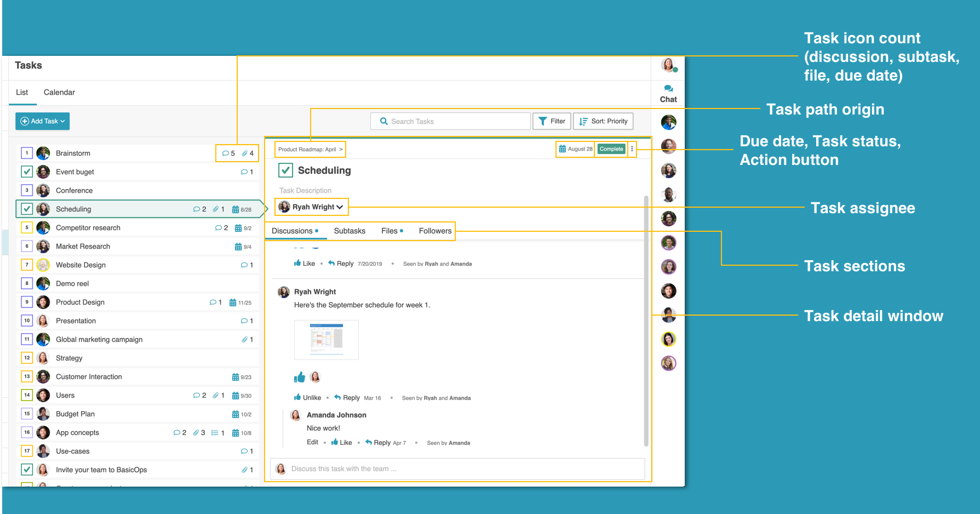Uncheck the Invite your team to BasicOps checkbox

[26, 470]
